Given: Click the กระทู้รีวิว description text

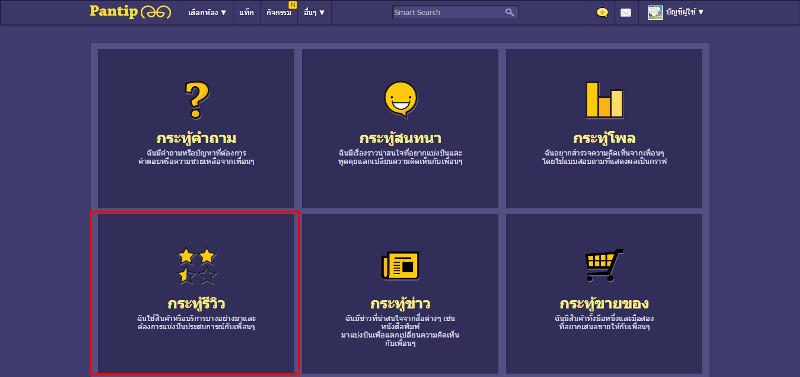Looking at the screenshot, I should click(x=196, y=322).
